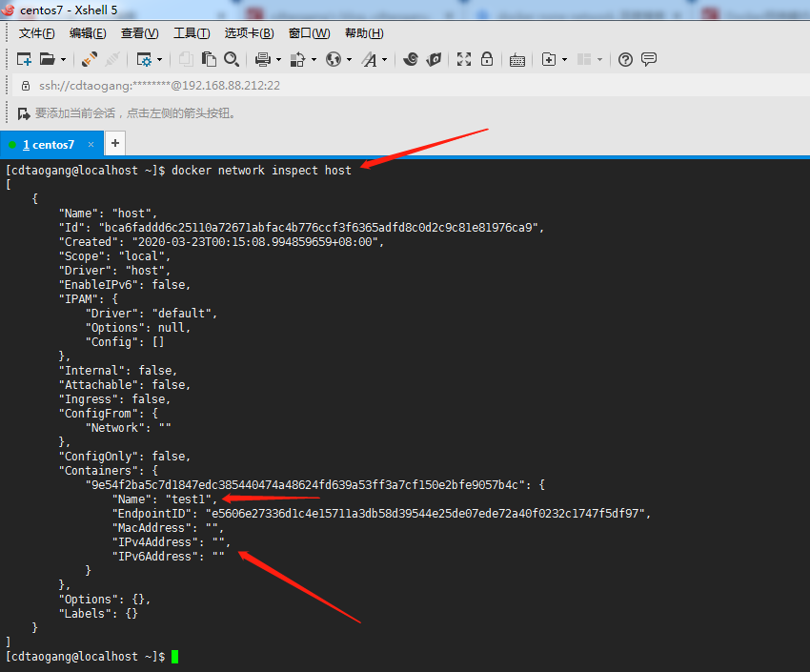Screen dimensions: 810x672
Task: Expand the Tab arrangement dropdown arrow
Action: click(x=599, y=60)
